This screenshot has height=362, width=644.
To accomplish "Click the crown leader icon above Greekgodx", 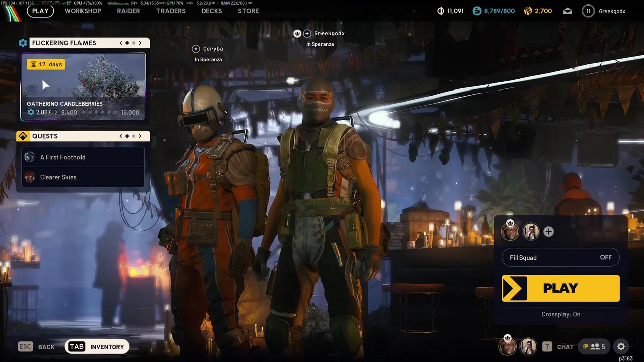I will [297, 34].
